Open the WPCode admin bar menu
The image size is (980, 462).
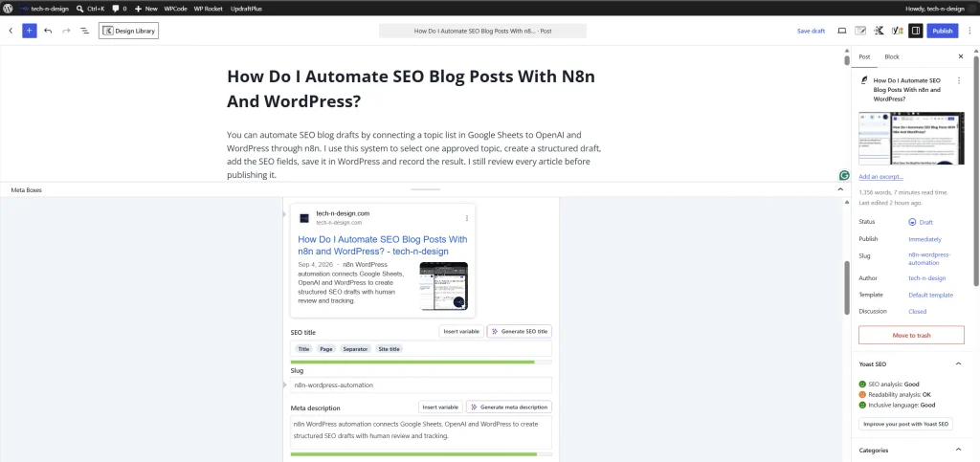click(176, 9)
